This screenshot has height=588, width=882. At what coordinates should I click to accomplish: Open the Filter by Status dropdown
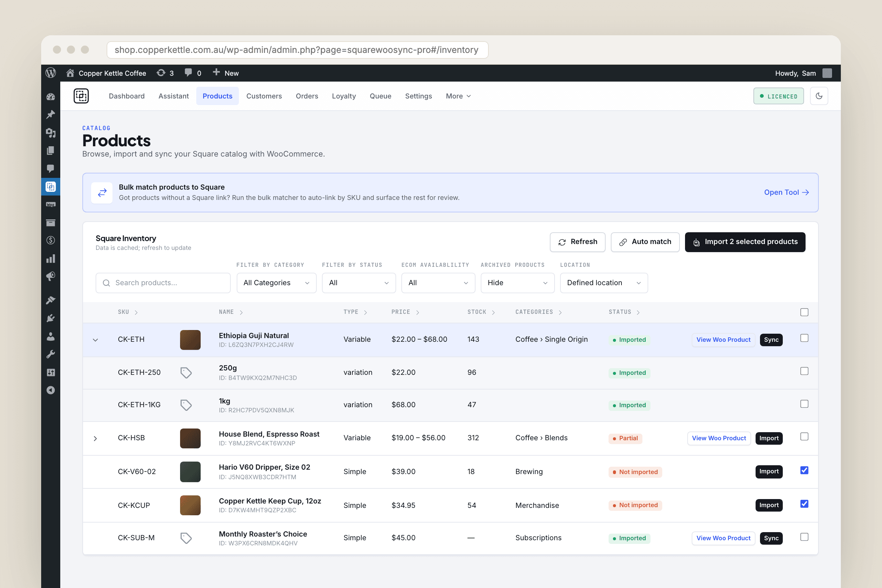(x=359, y=283)
